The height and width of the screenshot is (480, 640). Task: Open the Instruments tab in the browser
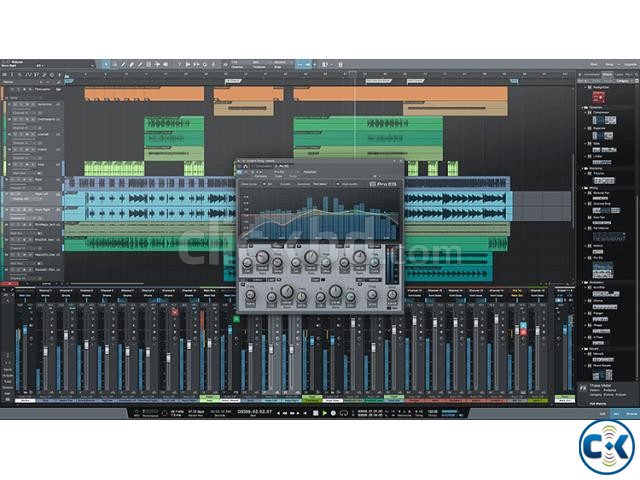(592, 74)
